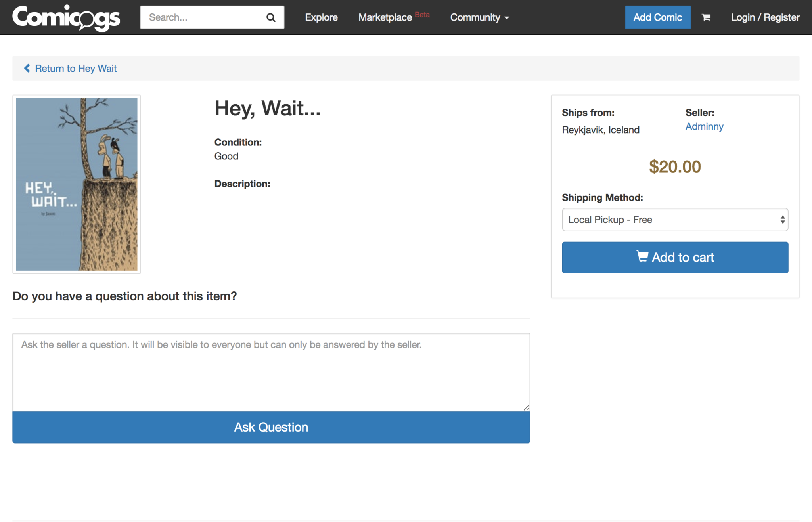The height and width of the screenshot is (522, 812).
Task: Click the search magnifier icon
Action: click(x=271, y=17)
